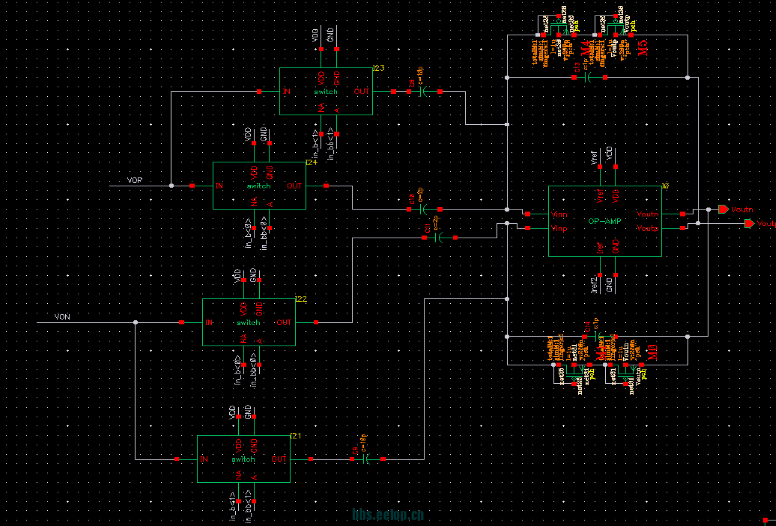Click the VON input wire label

coord(62,317)
